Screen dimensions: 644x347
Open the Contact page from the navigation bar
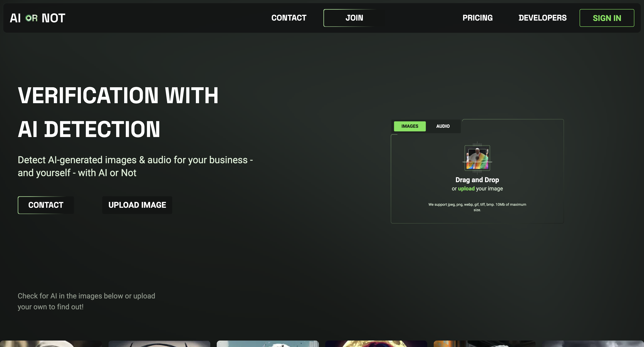pyautogui.click(x=289, y=18)
